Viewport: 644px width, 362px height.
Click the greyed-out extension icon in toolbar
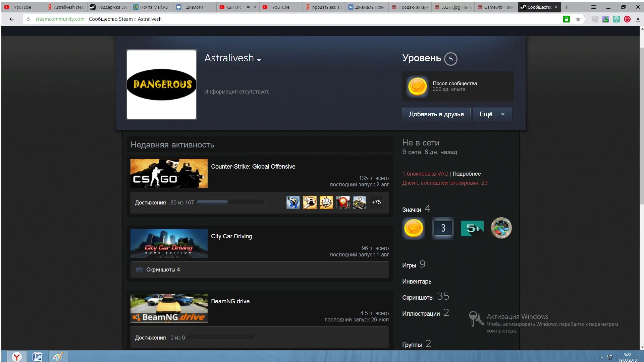point(595,19)
